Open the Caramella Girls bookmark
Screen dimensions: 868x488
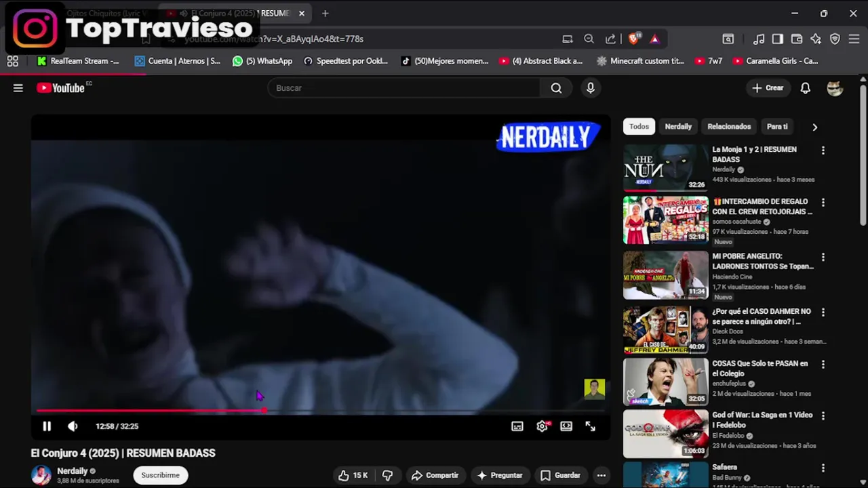point(775,61)
